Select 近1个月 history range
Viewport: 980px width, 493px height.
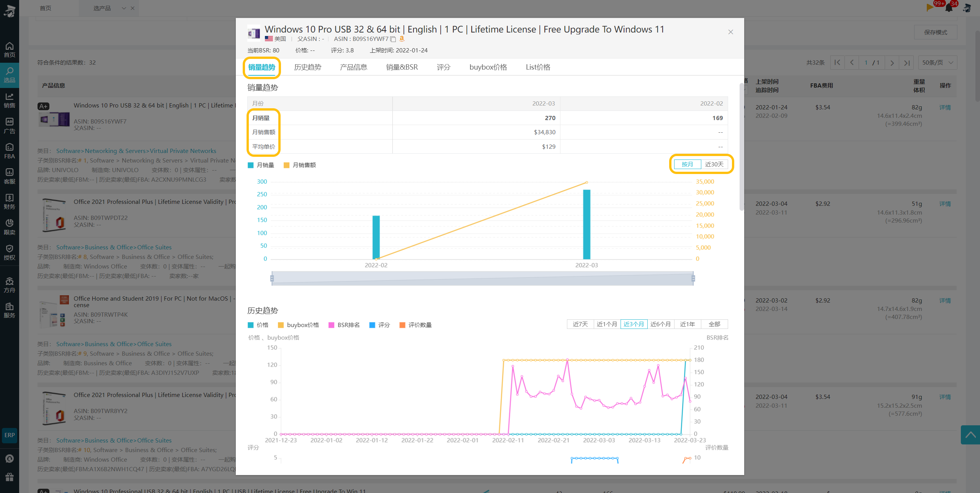607,324
